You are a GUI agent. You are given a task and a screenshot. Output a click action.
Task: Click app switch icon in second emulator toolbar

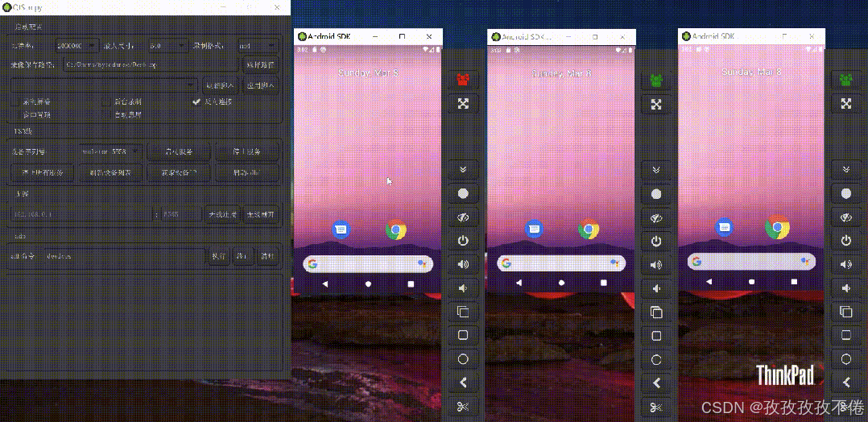[x=656, y=312]
